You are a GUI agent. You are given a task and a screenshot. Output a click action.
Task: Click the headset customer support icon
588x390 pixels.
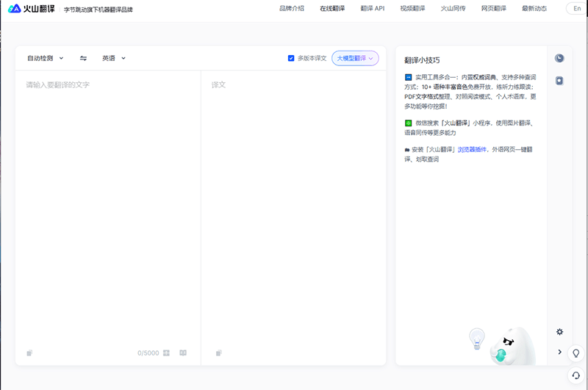[576, 375]
